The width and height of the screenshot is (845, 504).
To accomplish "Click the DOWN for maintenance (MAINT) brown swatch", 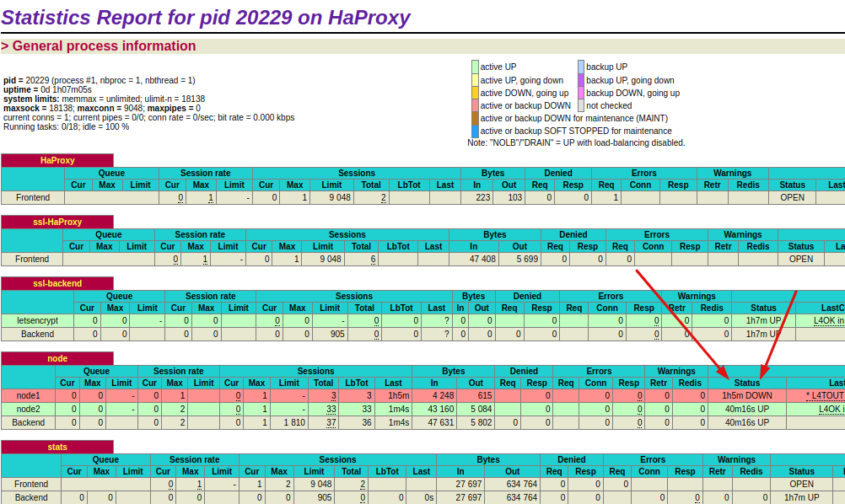I will click(475, 118).
